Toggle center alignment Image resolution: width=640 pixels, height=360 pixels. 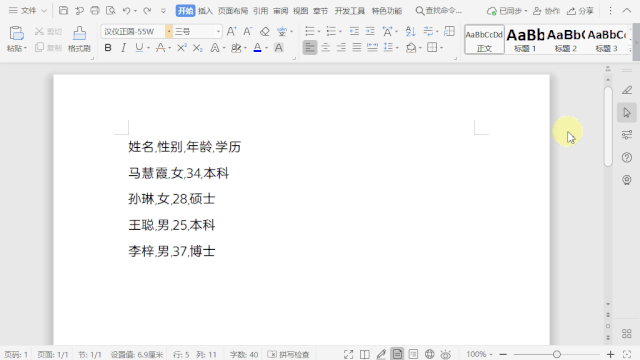click(x=325, y=48)
